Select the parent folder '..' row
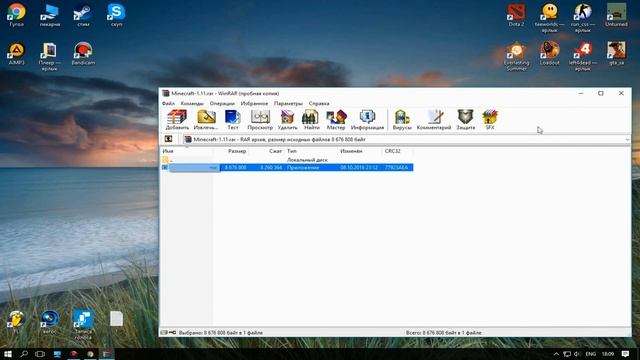The image size is (640, 360). (x=287, y=160)
